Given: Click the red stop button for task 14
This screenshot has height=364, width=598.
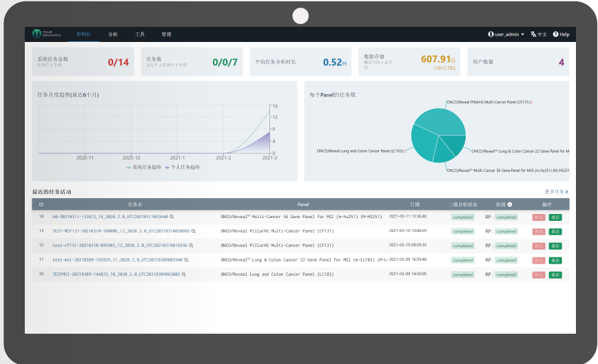Looking at the screenshot, I should click(x=539, y=217).
